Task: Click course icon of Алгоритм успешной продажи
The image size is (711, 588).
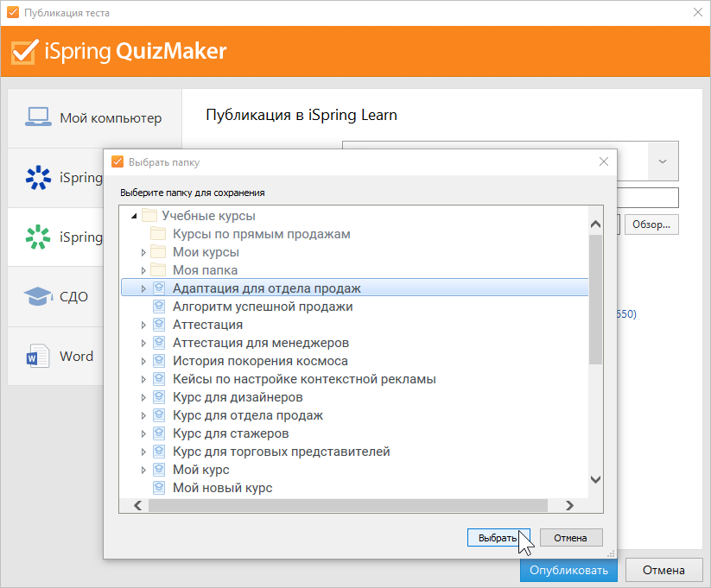Action: pyautogui.click(x=159, y=307)
